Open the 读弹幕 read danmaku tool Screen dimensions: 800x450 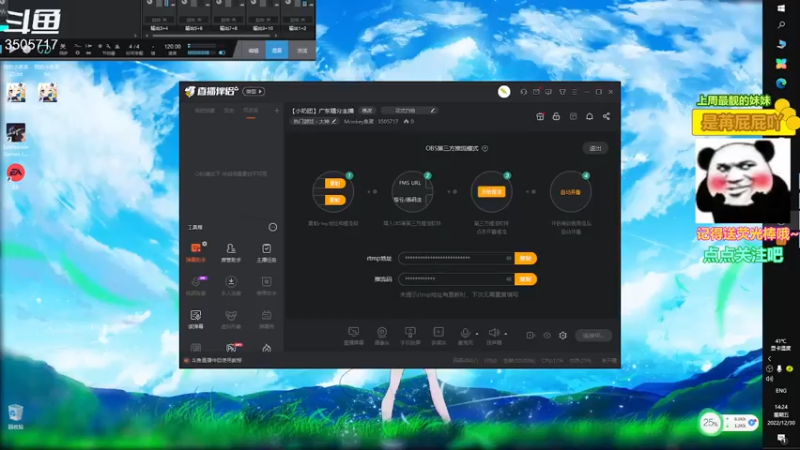coord(196,319)
